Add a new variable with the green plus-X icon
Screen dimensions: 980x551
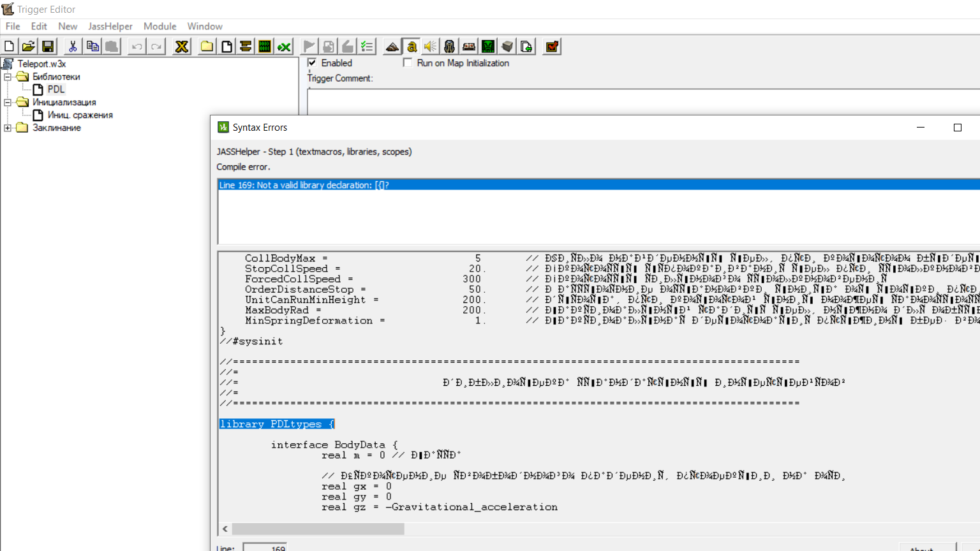click(285, 47)
